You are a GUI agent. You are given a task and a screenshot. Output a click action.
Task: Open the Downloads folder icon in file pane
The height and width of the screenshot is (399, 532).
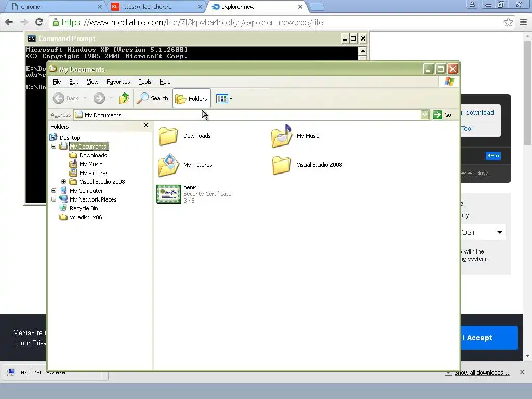pyautogui.click(x=168, y=136)
